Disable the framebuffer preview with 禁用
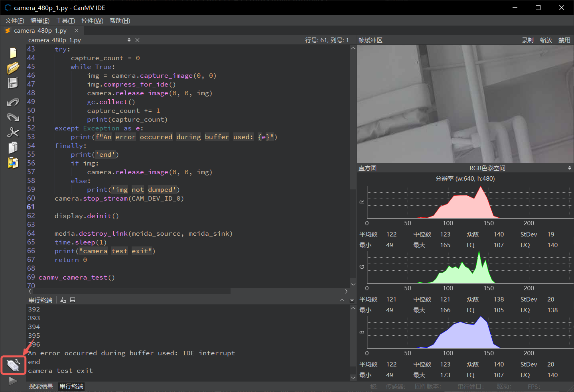 [x=564, y=40]
